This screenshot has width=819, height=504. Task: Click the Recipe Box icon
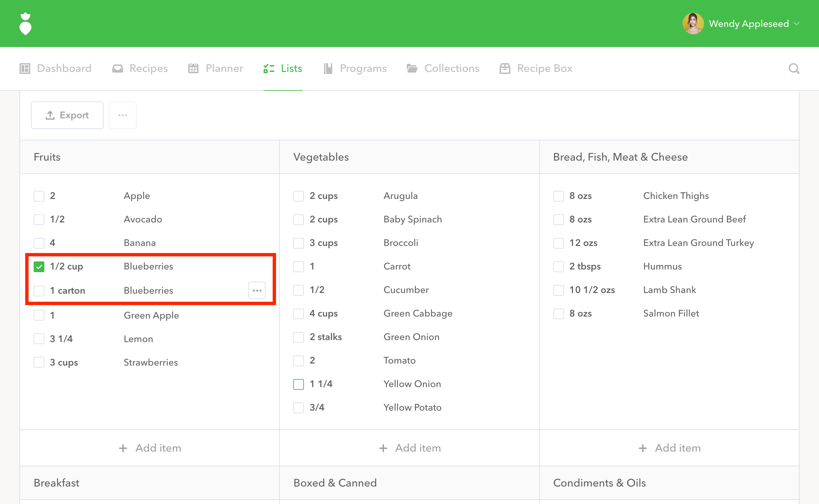pos(505,69)
